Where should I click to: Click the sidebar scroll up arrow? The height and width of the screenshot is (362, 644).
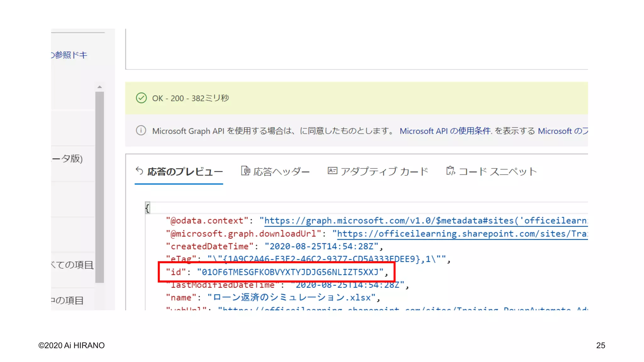point(100,87)
